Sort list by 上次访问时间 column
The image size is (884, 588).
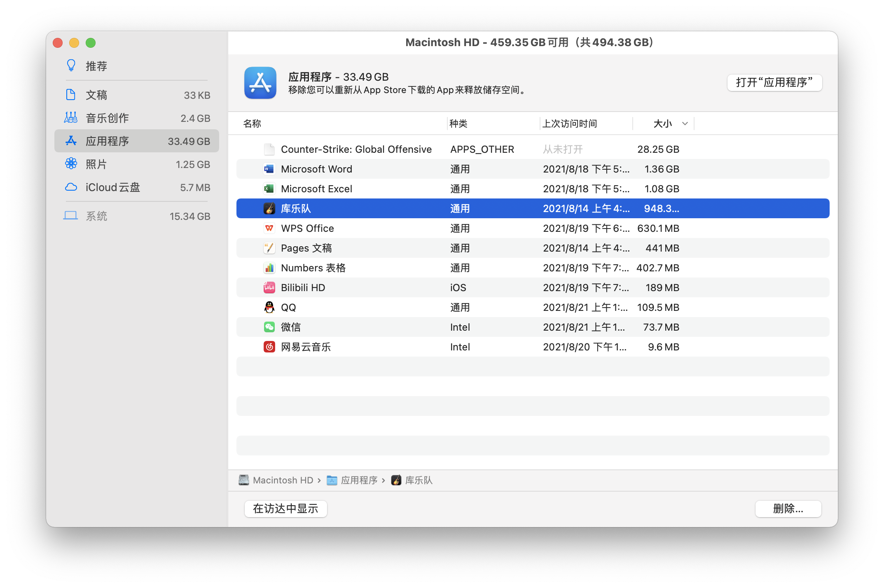[x=569, y=124]
